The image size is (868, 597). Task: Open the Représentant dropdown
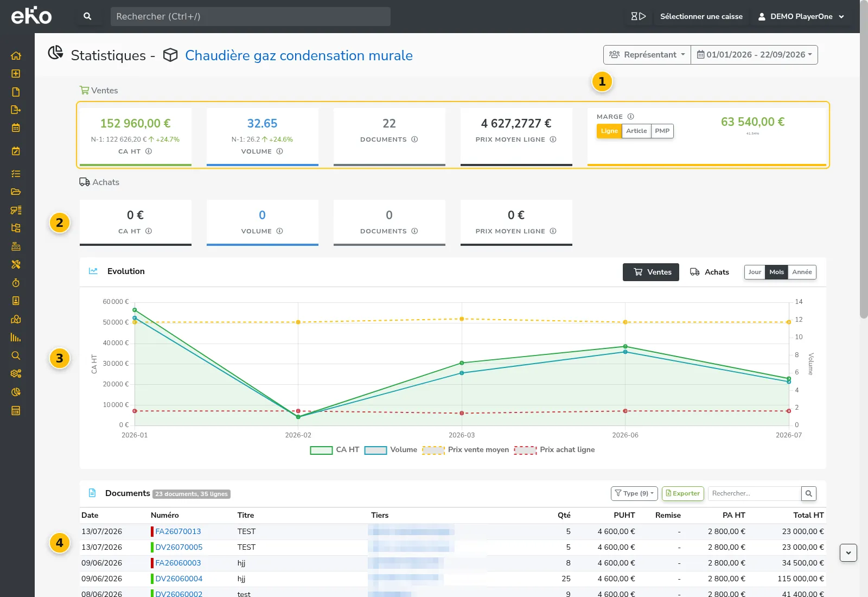click(x=647, y=55)
